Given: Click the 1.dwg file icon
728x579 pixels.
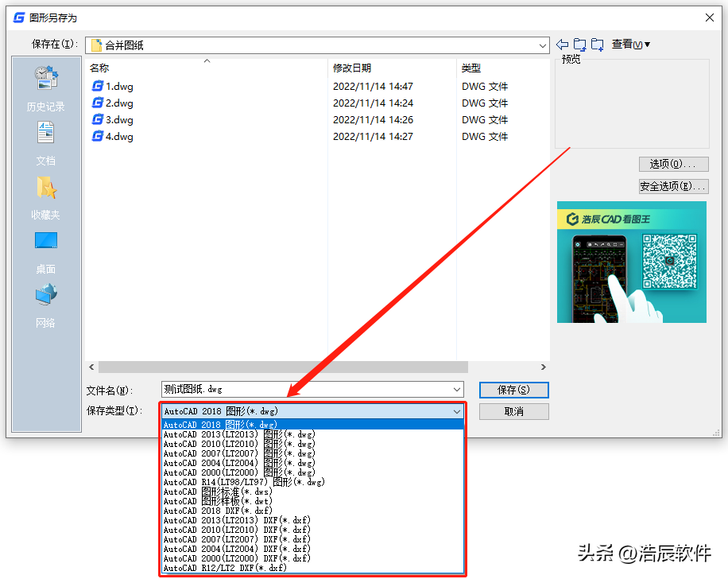Looking at the screenshot, I should (97, 86).
